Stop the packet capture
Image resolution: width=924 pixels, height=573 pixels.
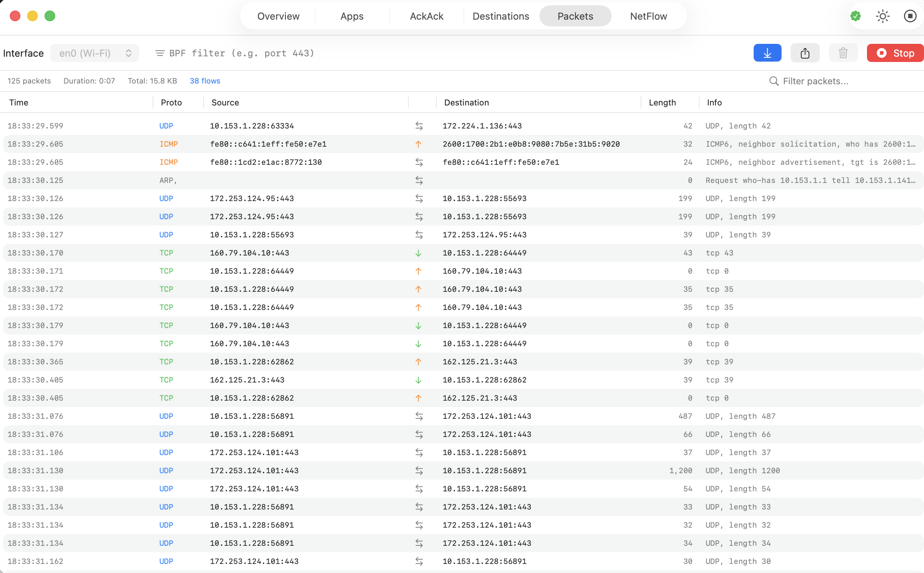895,53
